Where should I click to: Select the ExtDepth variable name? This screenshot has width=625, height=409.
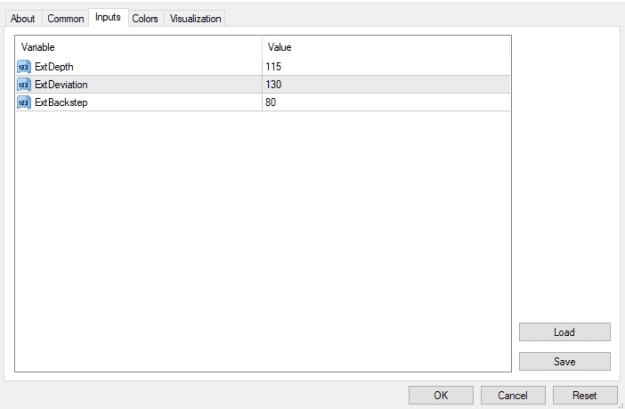54,67
